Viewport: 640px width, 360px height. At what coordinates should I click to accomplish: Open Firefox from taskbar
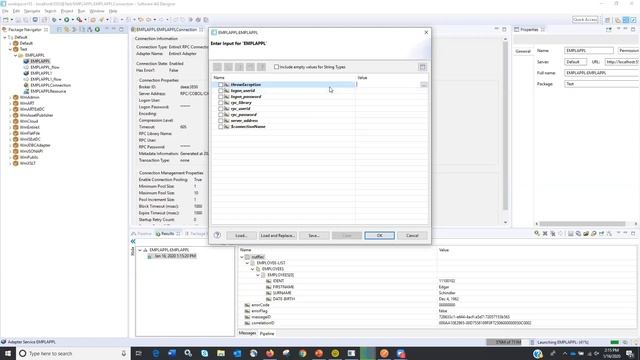[270, 353]
